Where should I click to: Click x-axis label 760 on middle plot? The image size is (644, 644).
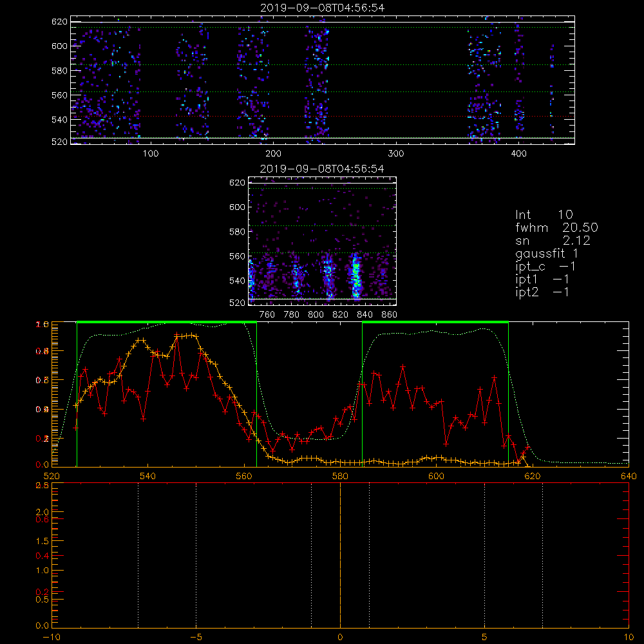click(x=267, y=315)
